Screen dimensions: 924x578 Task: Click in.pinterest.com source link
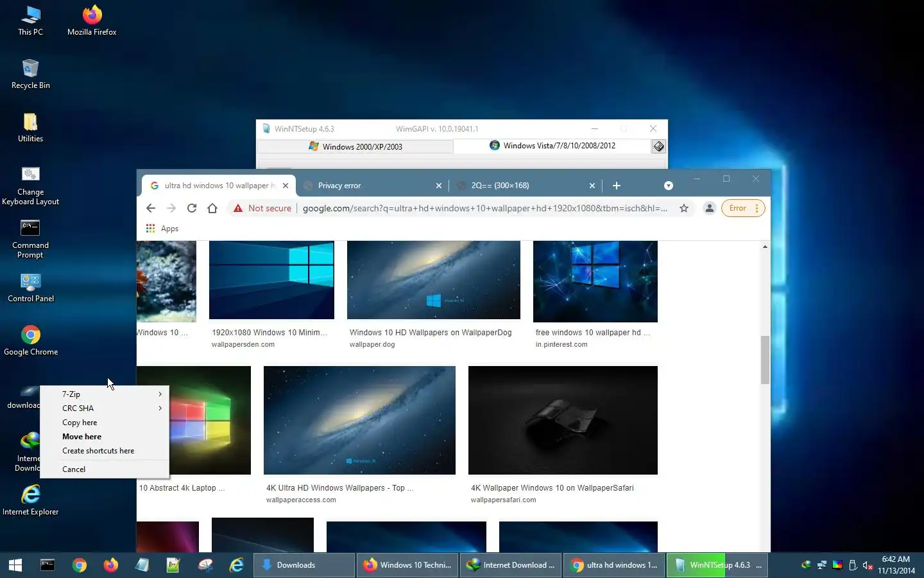pos(561,345)
